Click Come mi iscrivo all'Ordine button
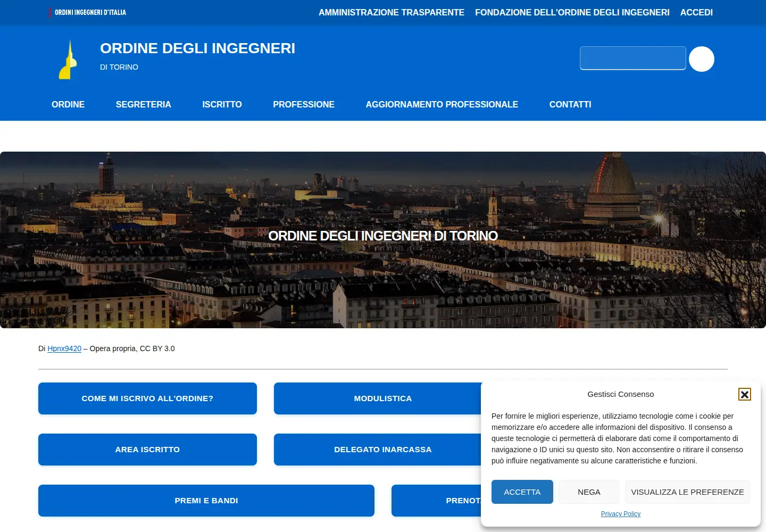Image resolution: width=766 pixels, height=532 pixels. 147,398
